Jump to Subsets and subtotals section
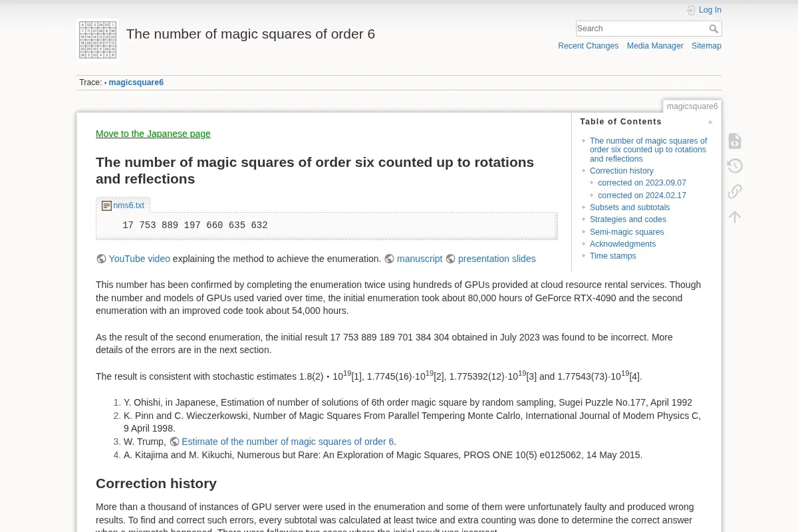Screen dimensions: 798x532 click(x=630, y=207)
